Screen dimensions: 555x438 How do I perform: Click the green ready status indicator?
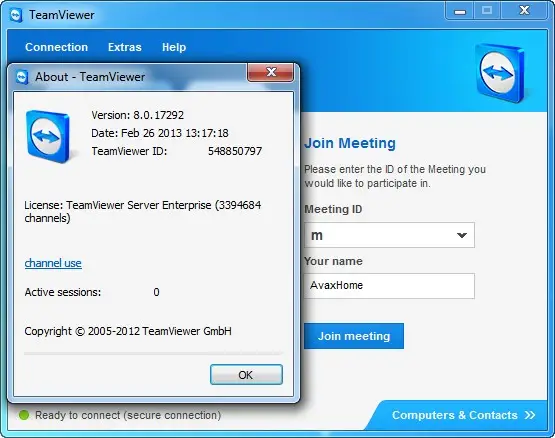(x=24, y=415)
